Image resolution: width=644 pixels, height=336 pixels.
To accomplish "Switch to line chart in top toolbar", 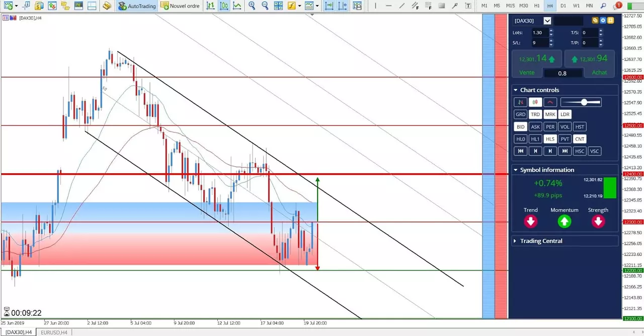I will (237, 6).
